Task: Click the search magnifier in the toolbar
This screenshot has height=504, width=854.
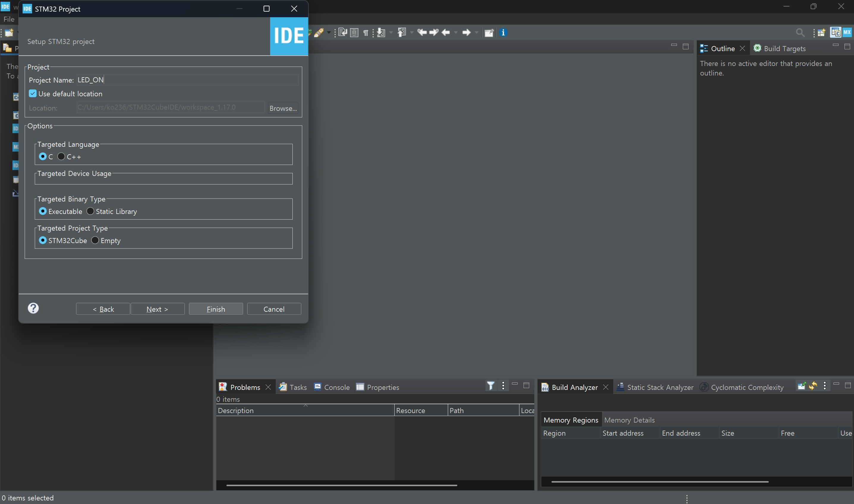Action: tap(800, 33)
